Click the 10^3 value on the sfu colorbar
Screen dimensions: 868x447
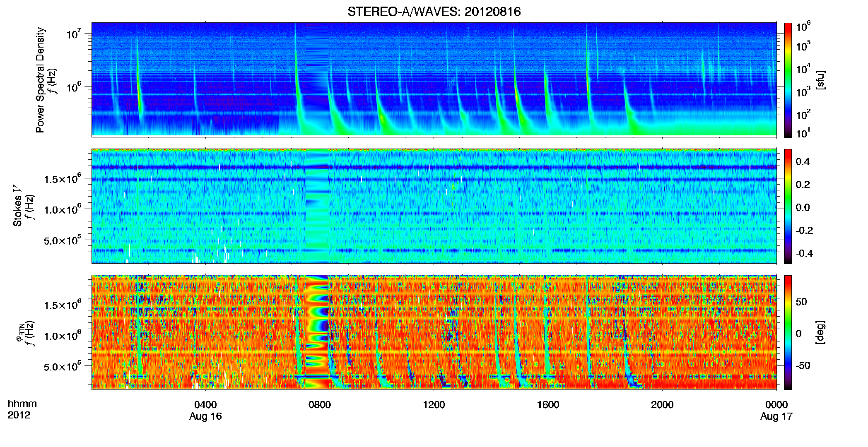[803, 91]
